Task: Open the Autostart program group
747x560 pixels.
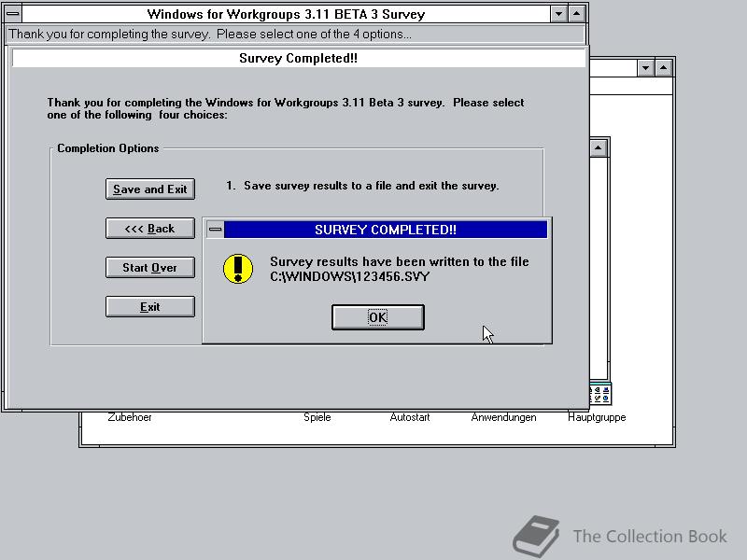Action: tap(410, 417)
